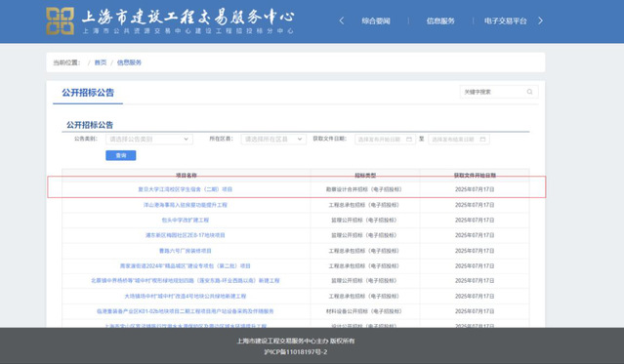Image resolution: width=624 pixels, height=364 pixels.
Task: Open 浦东新区梅园社区2E8-17地块项目 link
Action: point(185,235)
